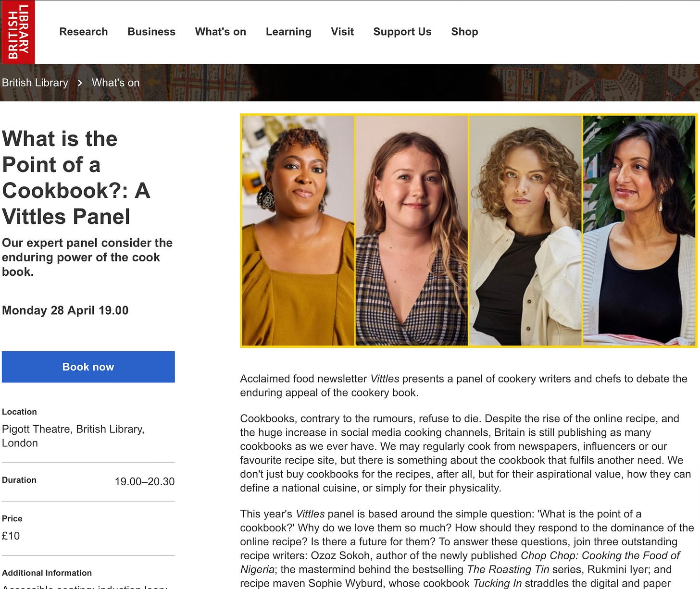Image resolution: width=700 pixels, height=589 pixels.
Task: Click the photo of woman in mustard top
Action: pyautogui.click(x=298, y=231)
